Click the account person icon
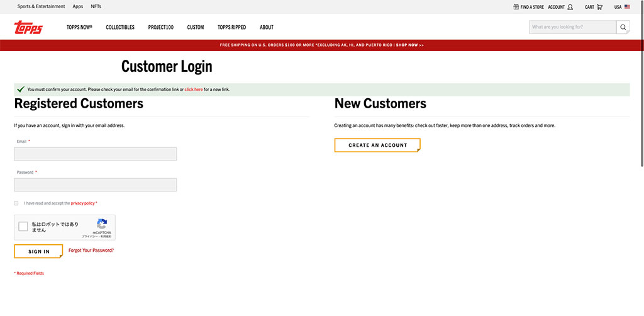The image size is (644, 316). (570, 7)
